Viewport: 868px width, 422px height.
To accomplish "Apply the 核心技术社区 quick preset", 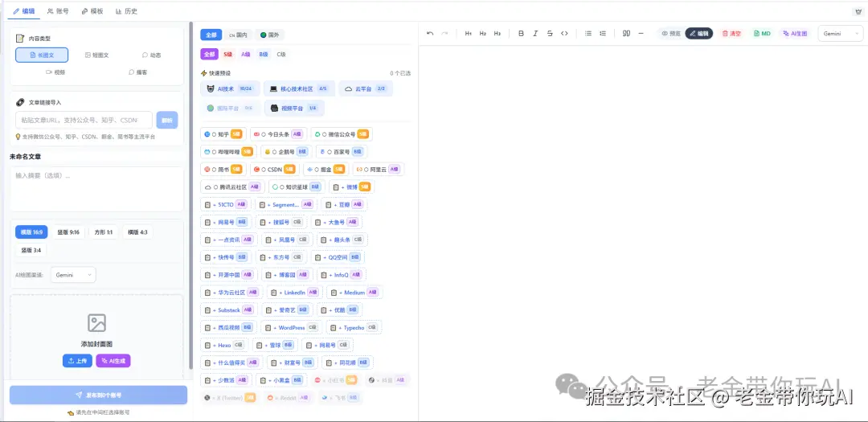I will tap(299, 88).
